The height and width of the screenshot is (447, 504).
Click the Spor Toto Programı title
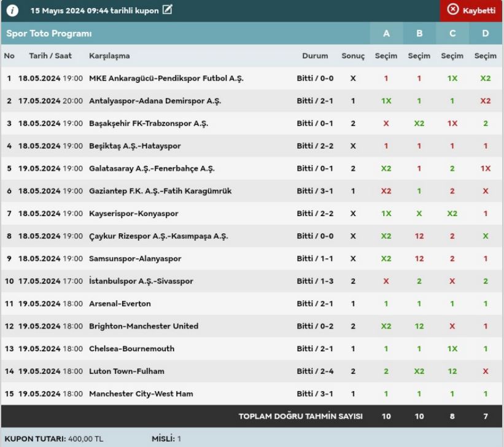pyautogui.click(x=49, y=33)
